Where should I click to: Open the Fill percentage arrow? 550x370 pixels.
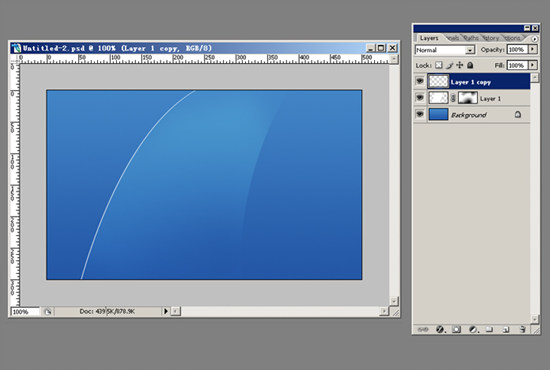533,65
